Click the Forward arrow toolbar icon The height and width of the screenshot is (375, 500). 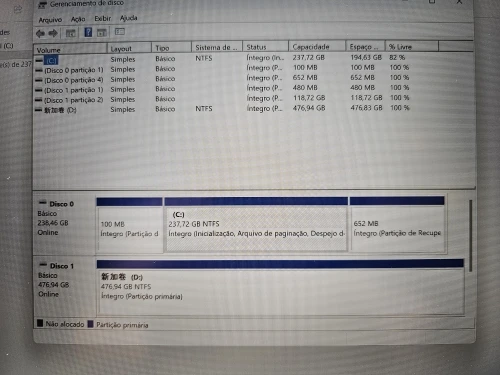pyautogui.click(x=53, y=33)
